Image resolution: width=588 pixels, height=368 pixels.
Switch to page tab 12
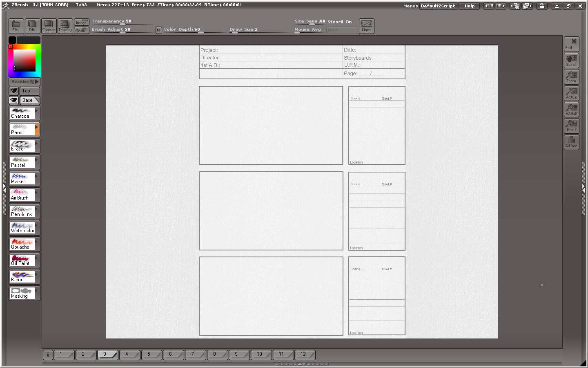[305, 355]
